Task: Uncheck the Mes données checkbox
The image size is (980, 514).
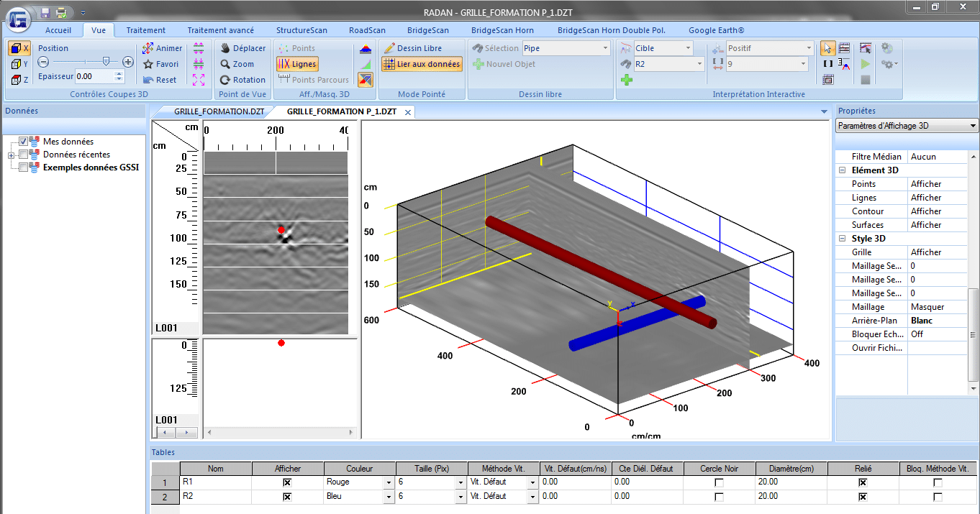Action: click(24, 142)
